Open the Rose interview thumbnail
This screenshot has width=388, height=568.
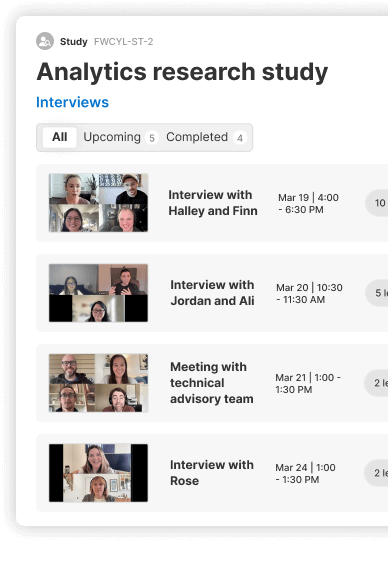pos(98,473)
